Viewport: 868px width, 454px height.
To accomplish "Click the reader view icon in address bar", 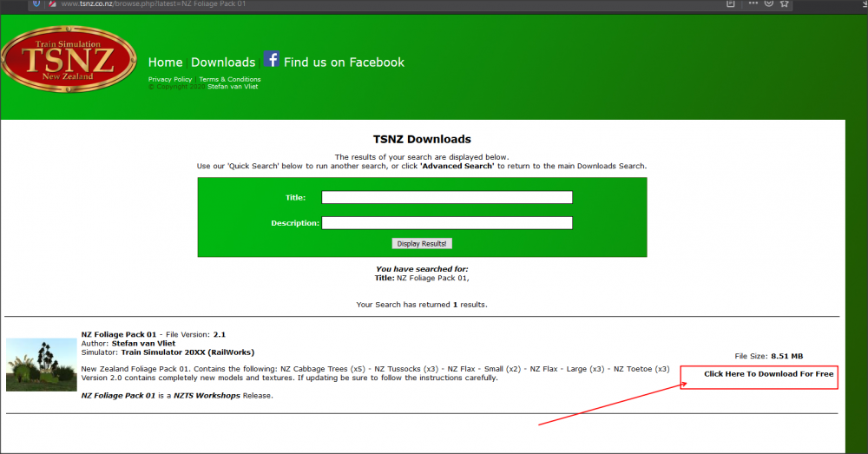I will pos(731,4).
